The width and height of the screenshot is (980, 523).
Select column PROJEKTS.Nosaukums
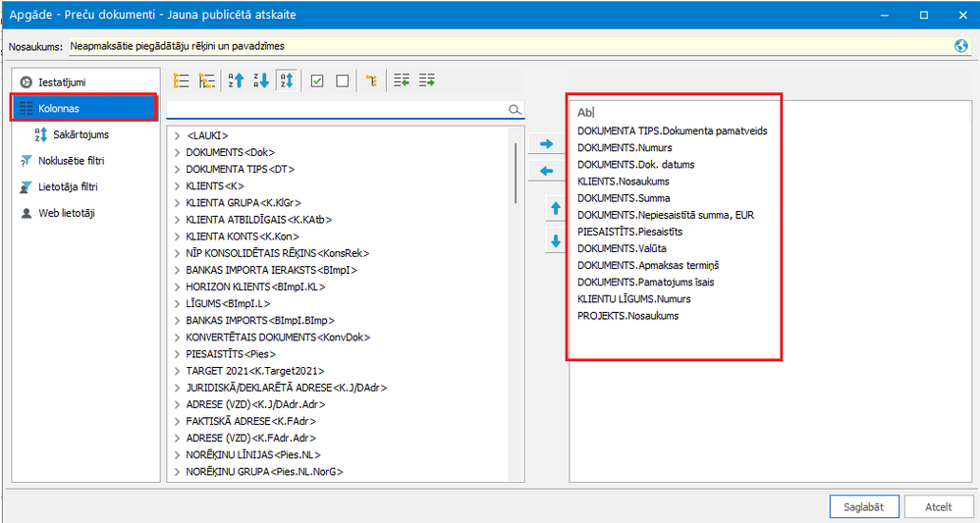628,316
